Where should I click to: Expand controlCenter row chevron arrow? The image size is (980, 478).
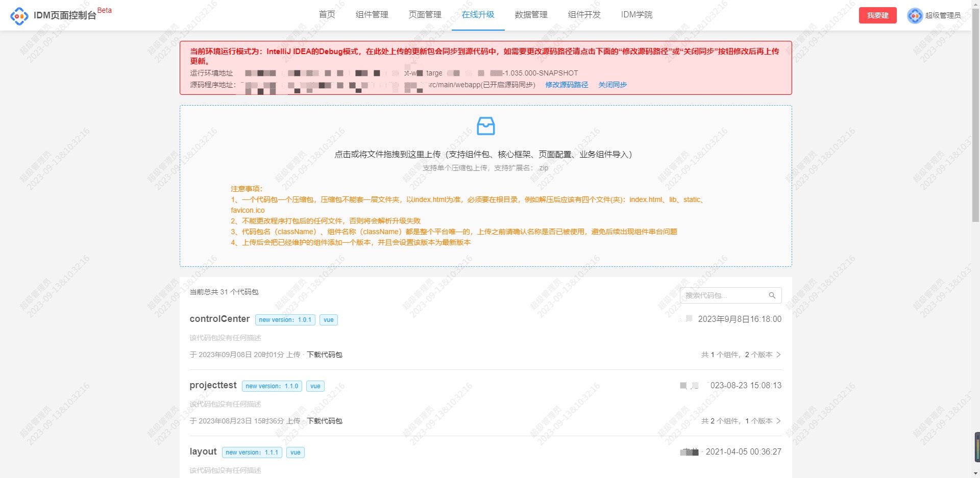(x=778, y=355)
